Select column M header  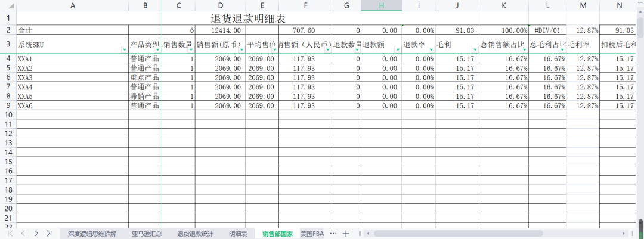[x=583, y=5]
